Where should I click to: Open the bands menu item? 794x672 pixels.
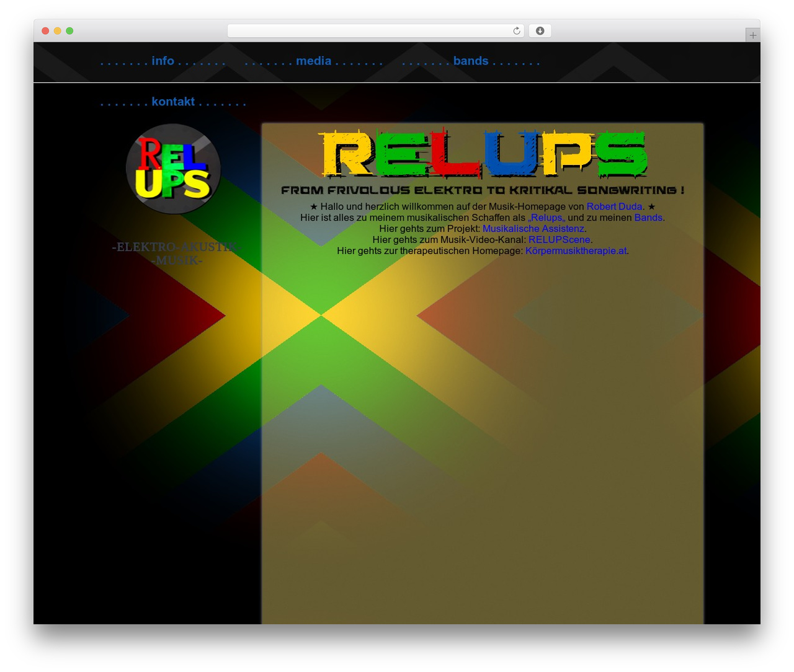click(x=470, y=61)
